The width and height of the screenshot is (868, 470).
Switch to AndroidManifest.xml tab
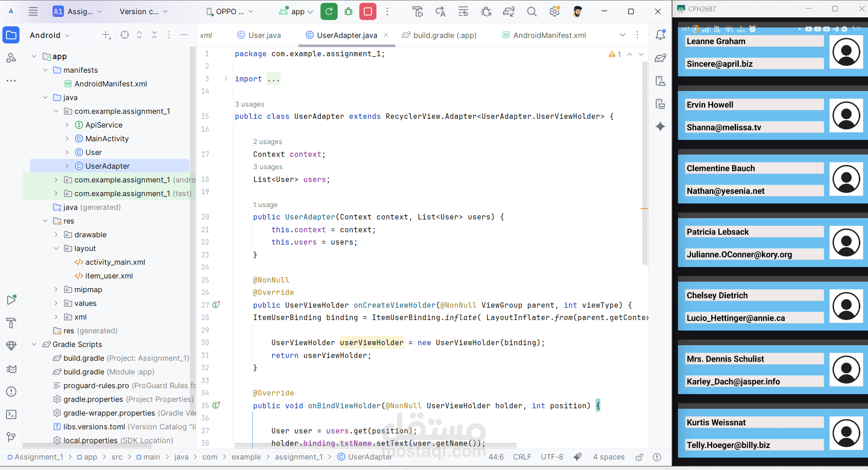544,35
